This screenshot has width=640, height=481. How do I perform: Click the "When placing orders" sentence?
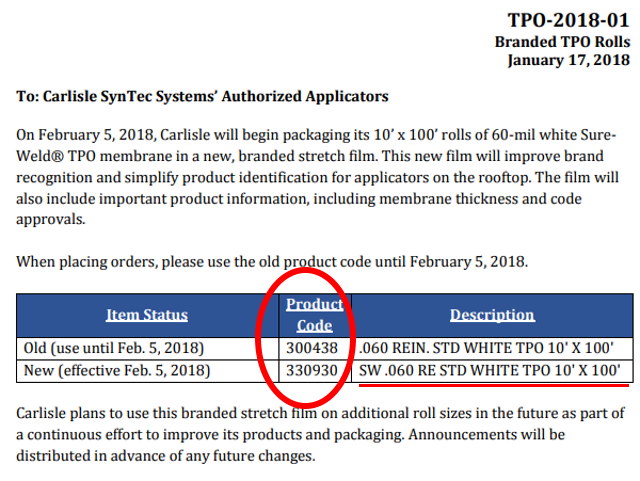tap(268, 262)
